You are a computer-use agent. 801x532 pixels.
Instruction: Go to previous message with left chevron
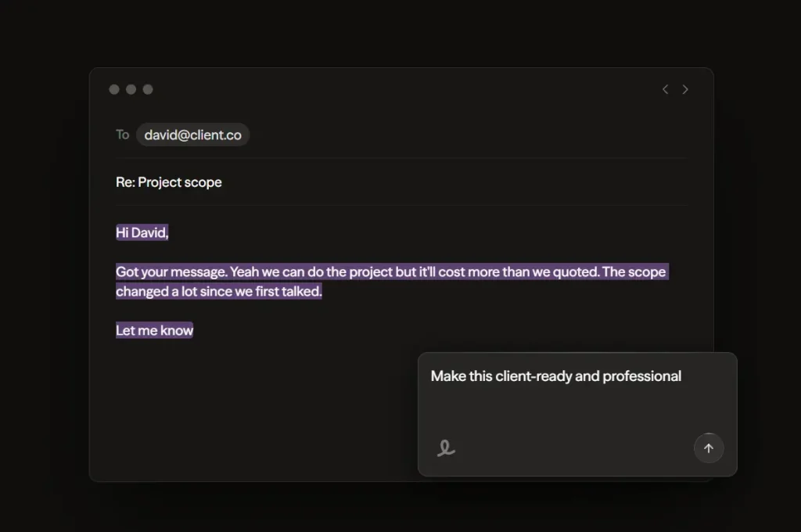(666, 89)
